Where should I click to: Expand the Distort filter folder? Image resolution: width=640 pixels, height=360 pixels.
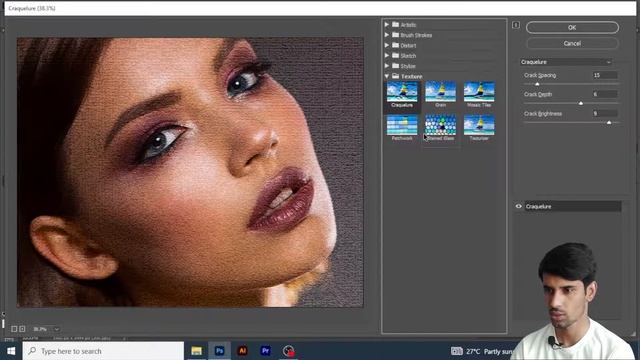387,45
